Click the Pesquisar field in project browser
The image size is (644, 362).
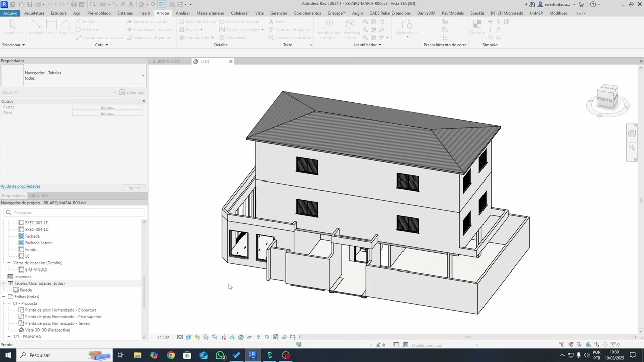click(x=73, y=213)
